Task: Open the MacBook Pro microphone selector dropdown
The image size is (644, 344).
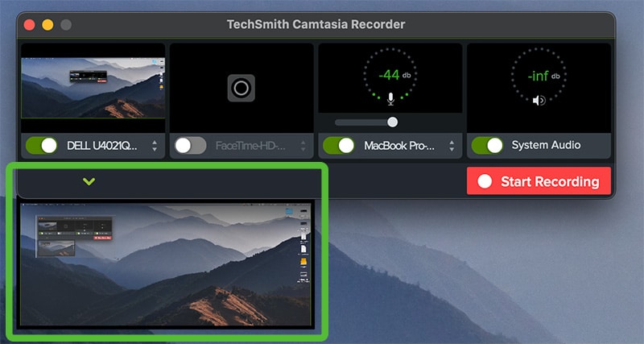Action: pos(452,146)
